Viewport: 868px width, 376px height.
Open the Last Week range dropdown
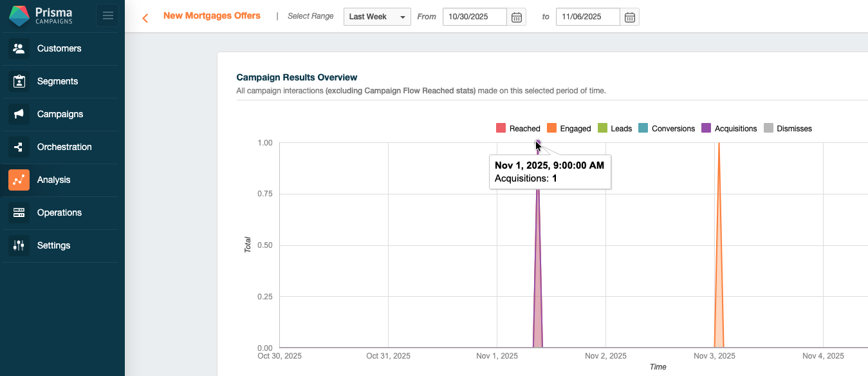pos(376,17)
